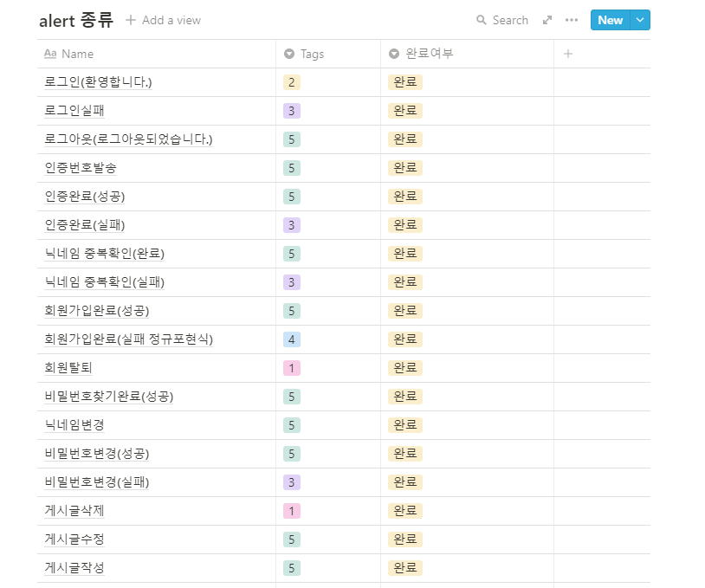Open the 인증완료(실패) row
Screen dimensions: 705x588
click(x=85, y=225)
